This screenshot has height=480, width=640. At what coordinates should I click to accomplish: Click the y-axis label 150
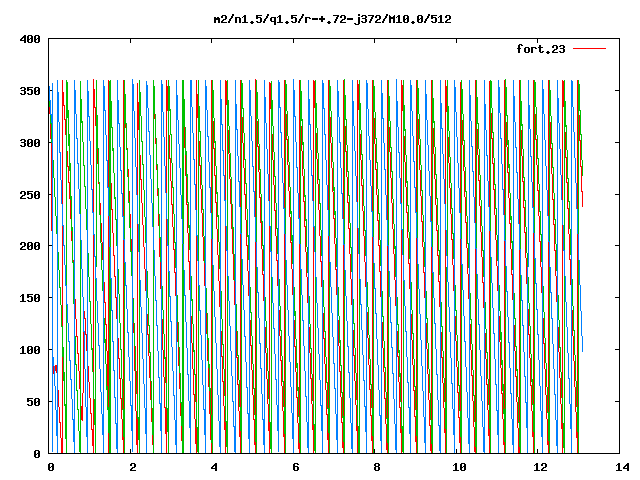30,298
